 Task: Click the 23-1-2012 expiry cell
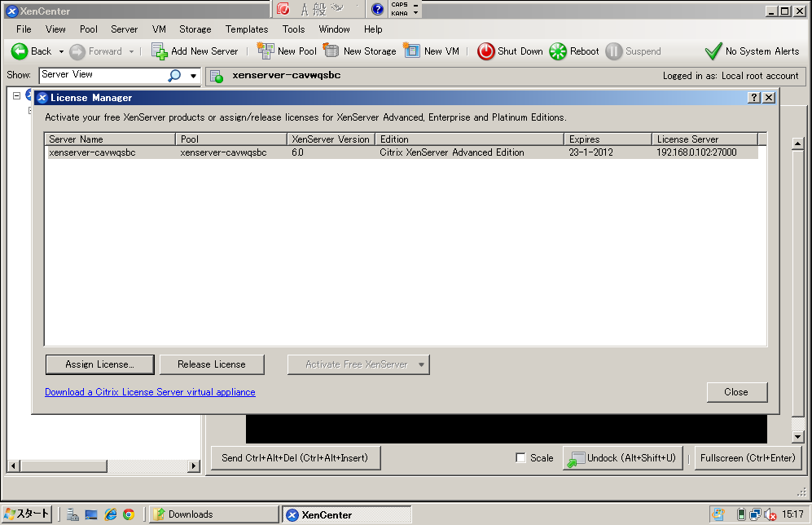(x=590, y=152)
